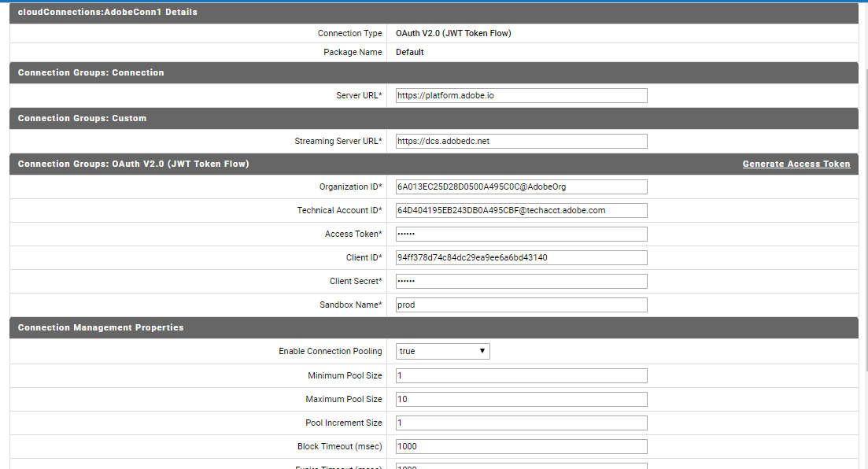The height and width of the screenshot is (469, 868).
Task: Select the OAuth V2.0 (JWT Token Flow) connection type value
Action: click(x=453, y=33)
